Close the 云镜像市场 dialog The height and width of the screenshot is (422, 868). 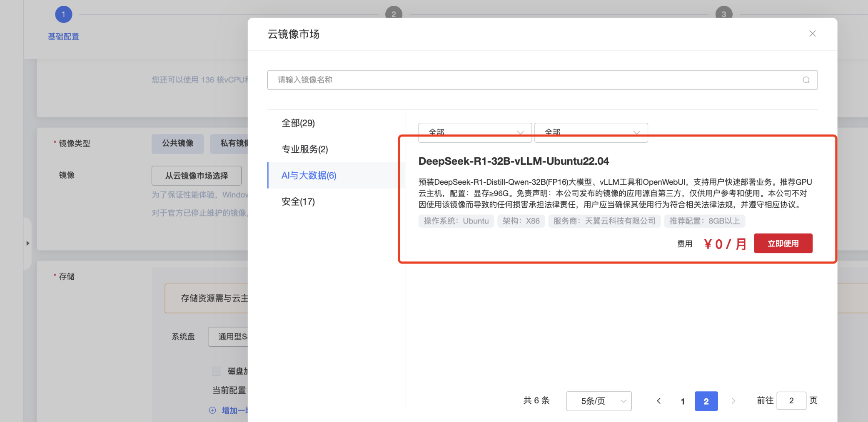812,34
